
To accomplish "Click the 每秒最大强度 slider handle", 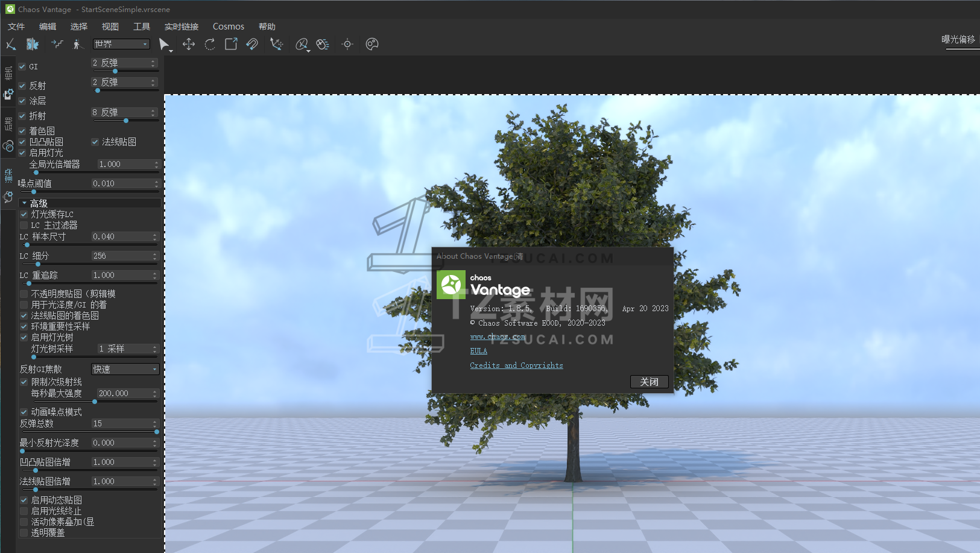I will click(95, 402).
